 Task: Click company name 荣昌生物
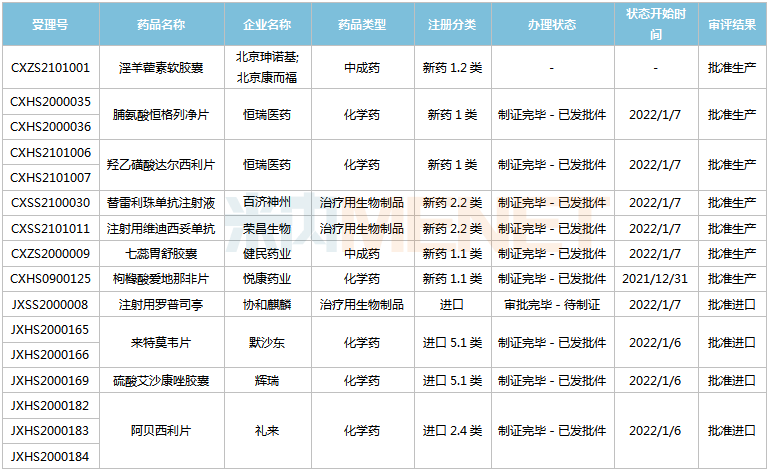(267, 228)
